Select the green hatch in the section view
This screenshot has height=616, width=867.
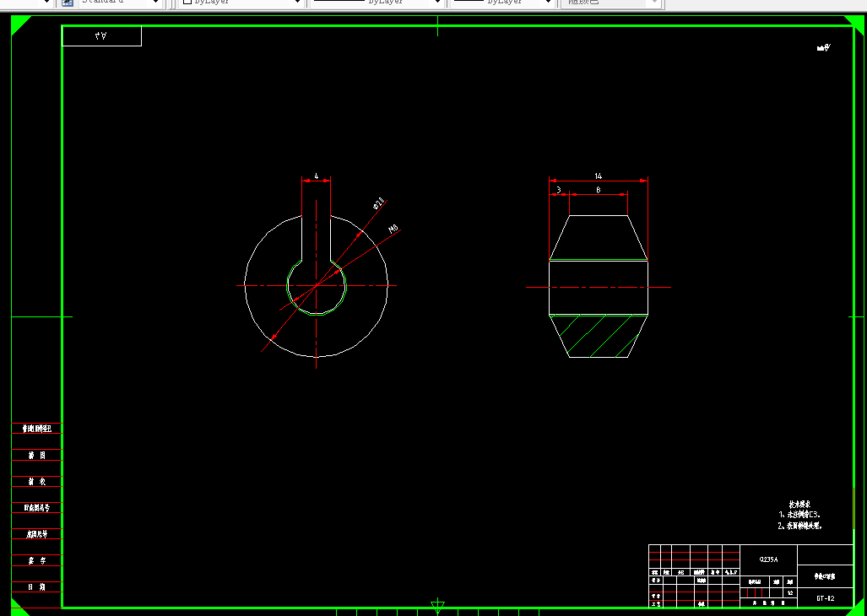click(597, 335)
